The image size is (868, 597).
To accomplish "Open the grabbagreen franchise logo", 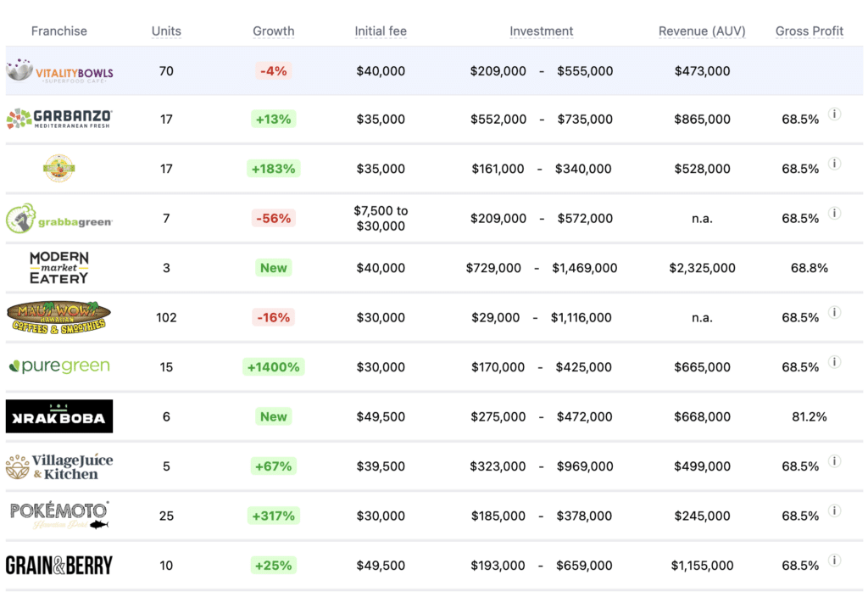I will click(59, 218).
